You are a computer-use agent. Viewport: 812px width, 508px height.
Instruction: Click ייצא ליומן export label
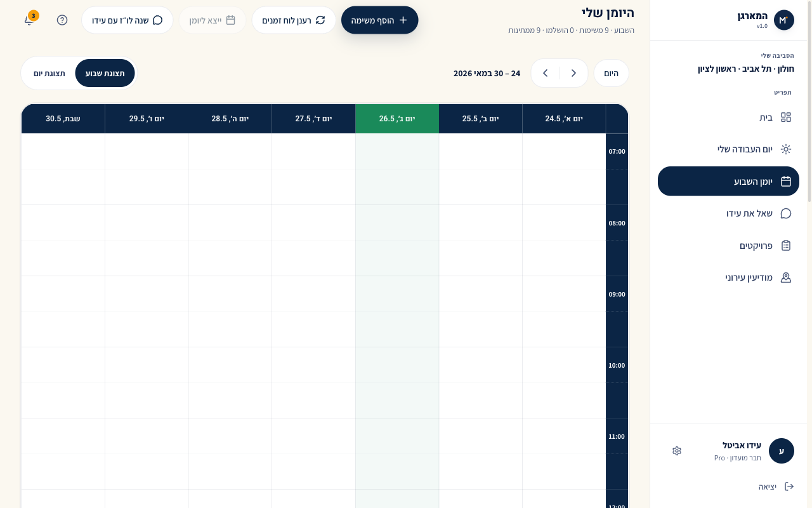tap(206, 20)
